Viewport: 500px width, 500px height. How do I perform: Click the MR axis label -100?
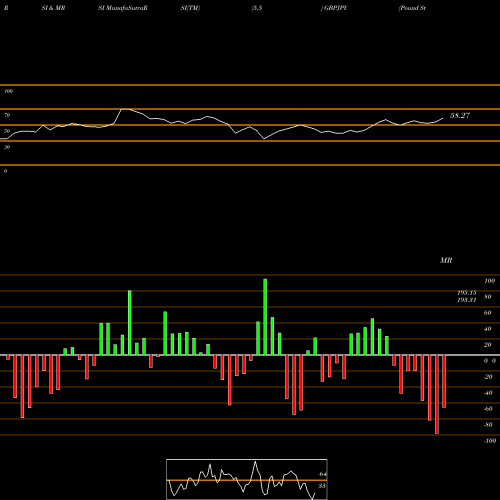(x=490, y=441)
